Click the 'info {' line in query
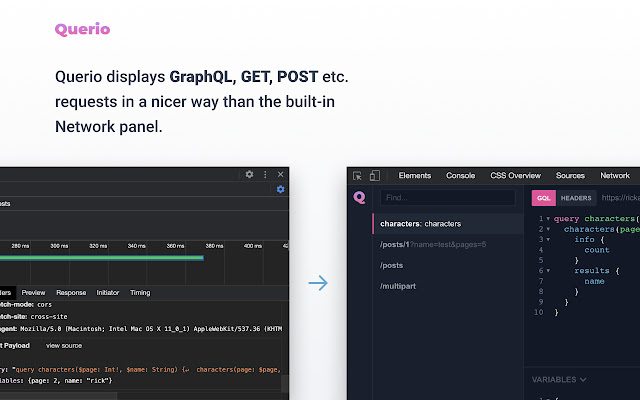The width and height of the screenshot is (640, 400). [589, 240]
